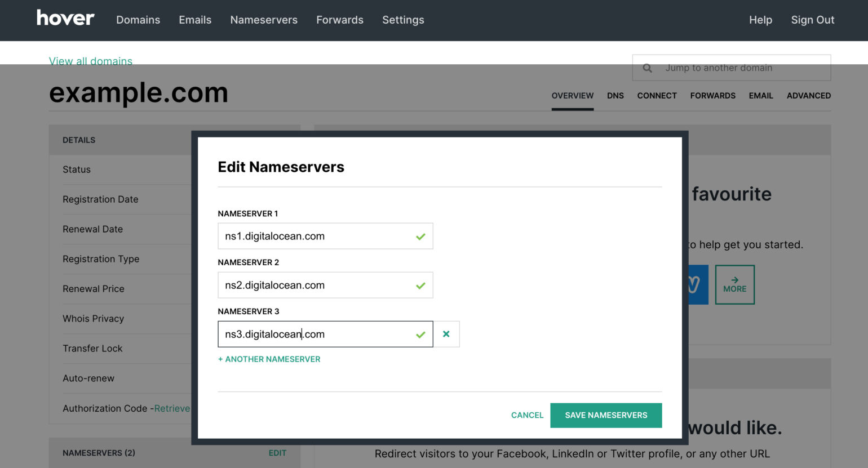Open Settings in top navigation
The height and width of the screenshot is (468, 868).
point(403,20)
